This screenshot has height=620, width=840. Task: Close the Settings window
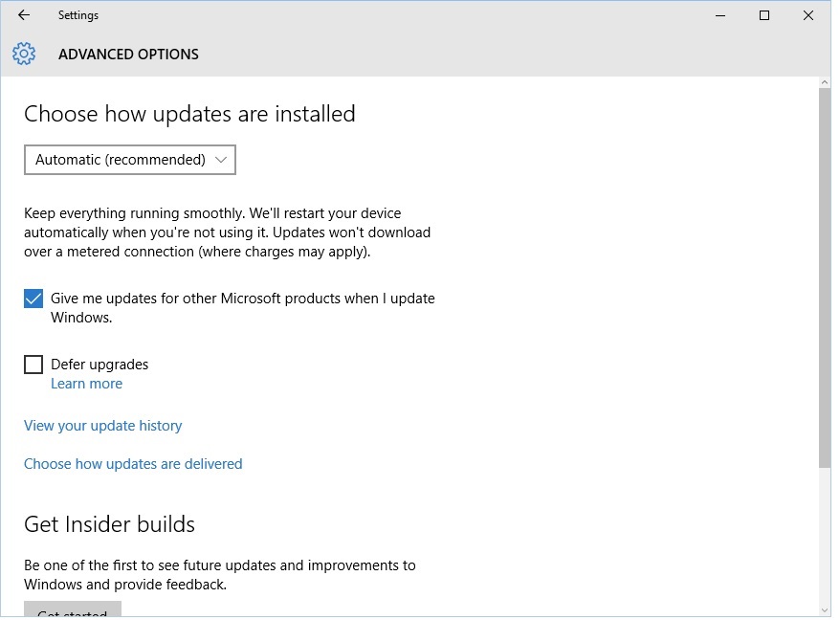coord(807,15)
